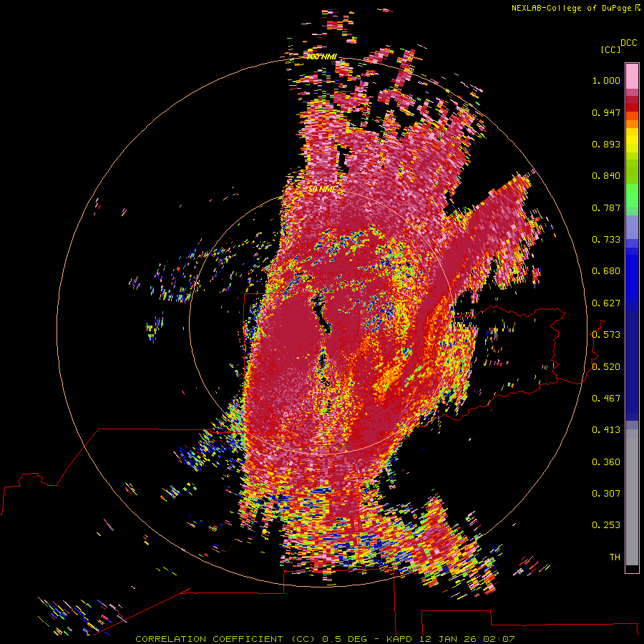Click the 0.840 scale value
The image size is (644, 644).
click(606, 176)
